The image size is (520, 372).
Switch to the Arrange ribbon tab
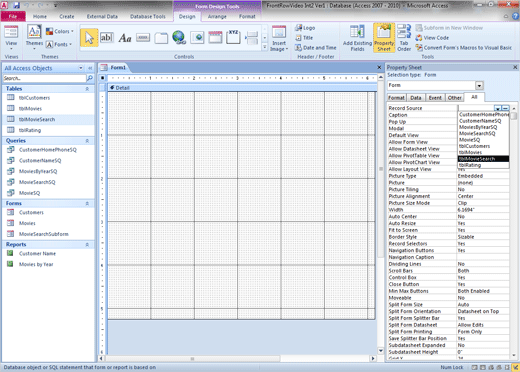click(x=217, y=16)
